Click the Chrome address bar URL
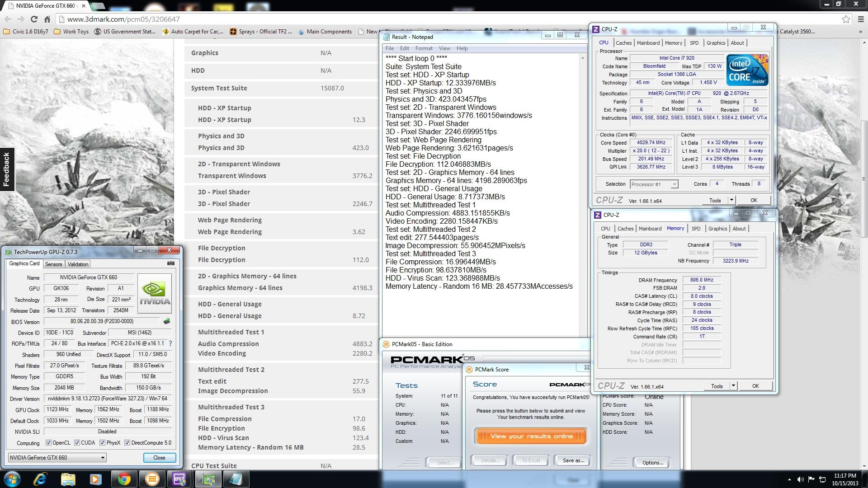Image resolution: width=868 pixels, height=488 pixels. pyautogui.click(x=123, y=19)
